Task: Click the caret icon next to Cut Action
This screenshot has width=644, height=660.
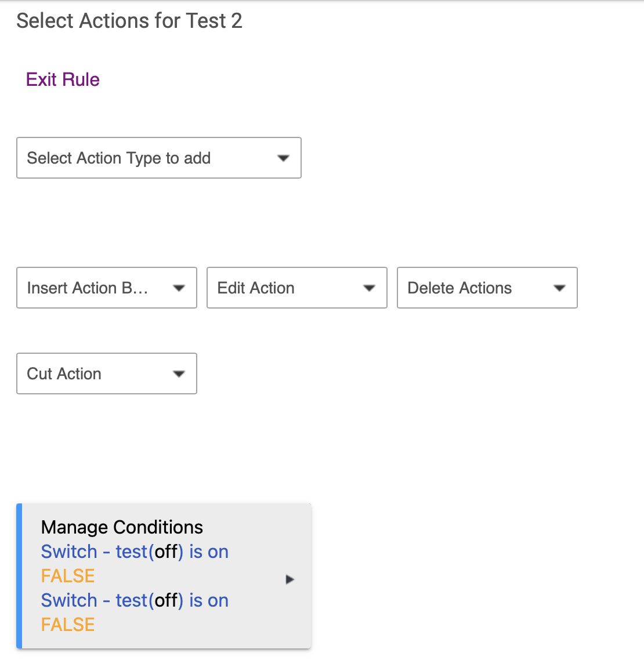Action: pos(179,373)
